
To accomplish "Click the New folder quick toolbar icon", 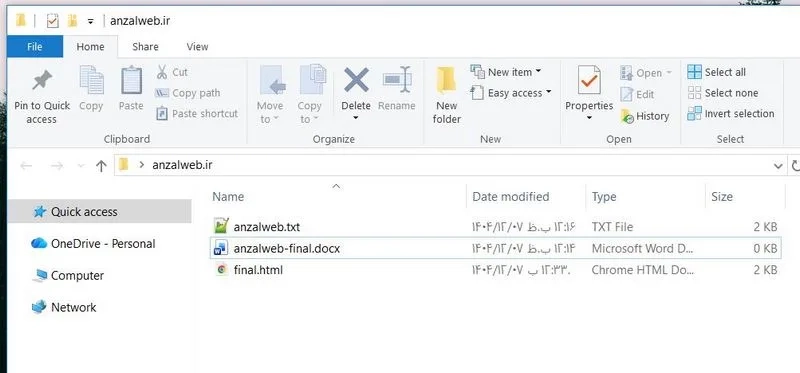I will pyautogui.click(x=72, y=21).
